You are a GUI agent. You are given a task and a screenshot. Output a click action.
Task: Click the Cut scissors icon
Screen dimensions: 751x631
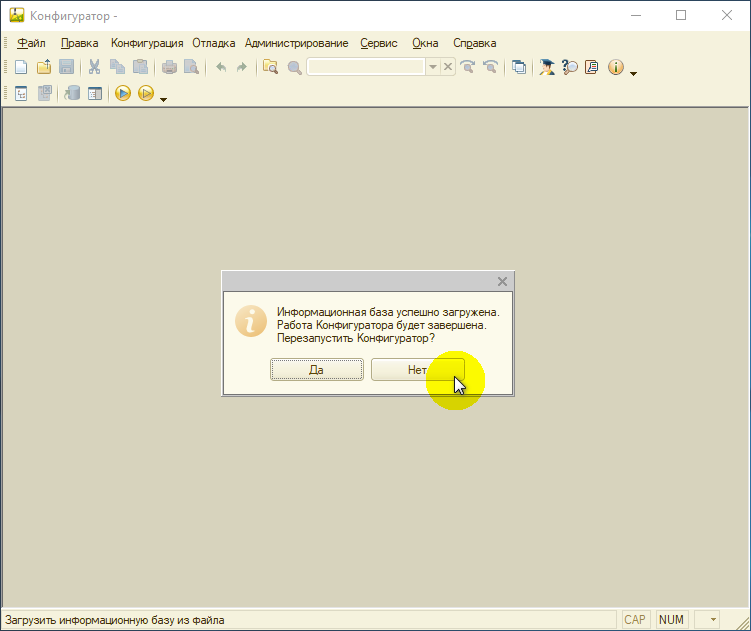[x=94, y=67]
